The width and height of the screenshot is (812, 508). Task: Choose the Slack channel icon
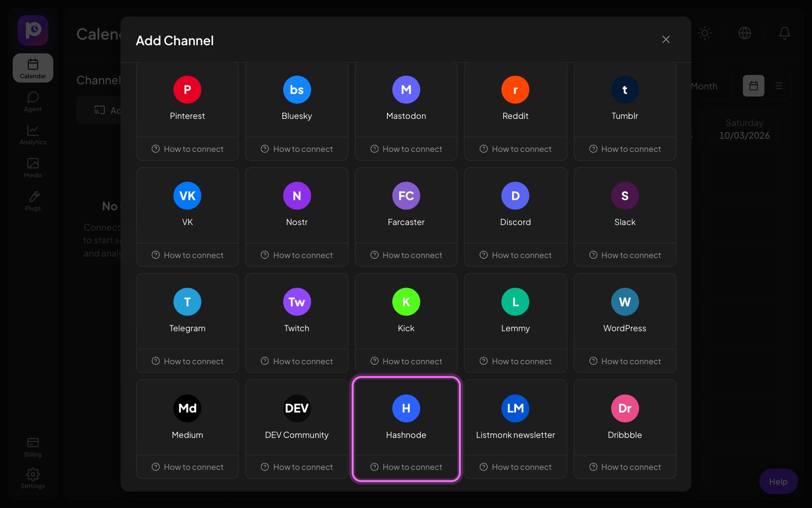[x=625, y=196]
